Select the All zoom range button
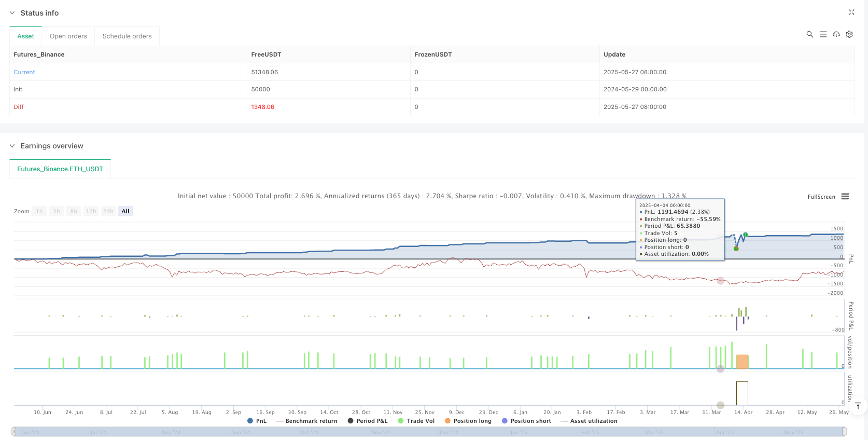868x440 pixels. [x=125, y=211]
